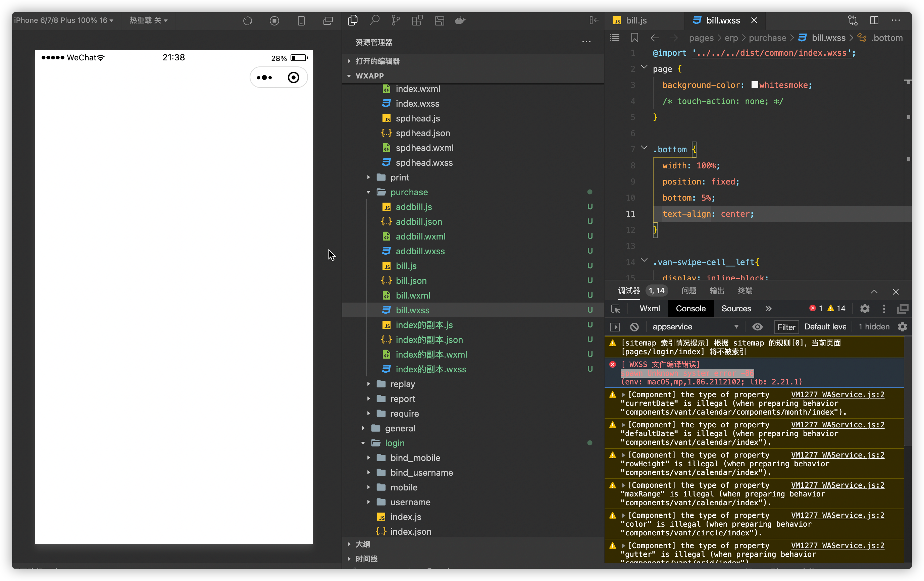Click the split editor icon

[874, 20]
